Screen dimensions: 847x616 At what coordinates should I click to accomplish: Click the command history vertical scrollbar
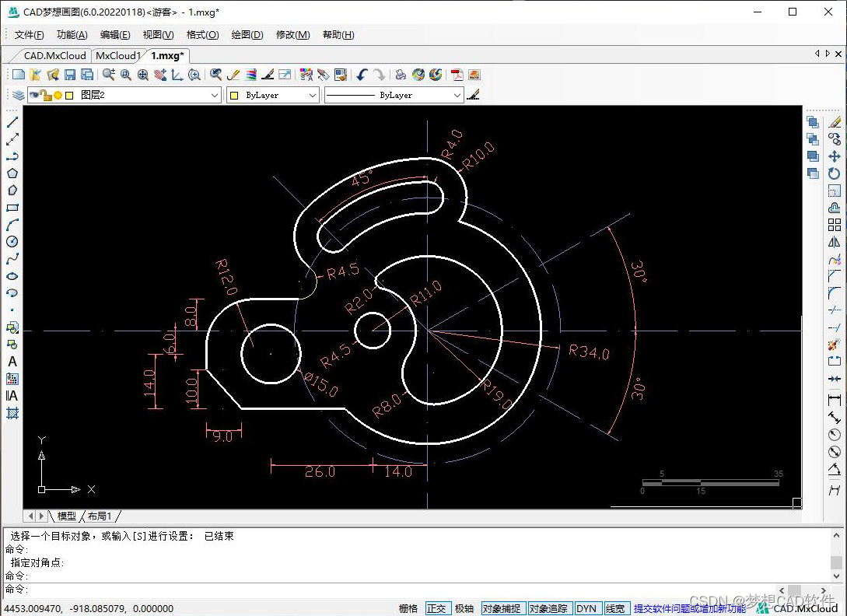(836, 555)
